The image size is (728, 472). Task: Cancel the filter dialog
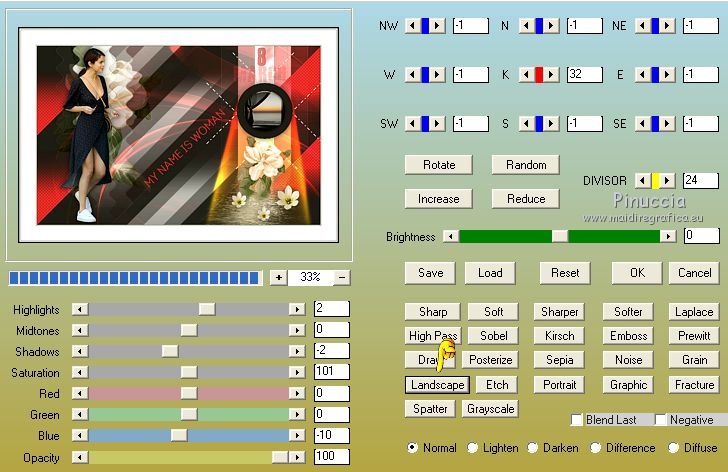click(x=694, y=273)
